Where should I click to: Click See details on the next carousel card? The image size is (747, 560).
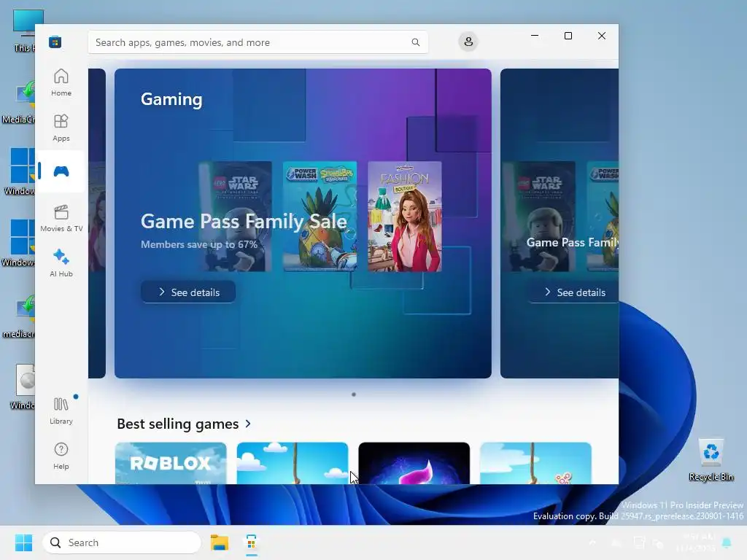click(573, 292)
